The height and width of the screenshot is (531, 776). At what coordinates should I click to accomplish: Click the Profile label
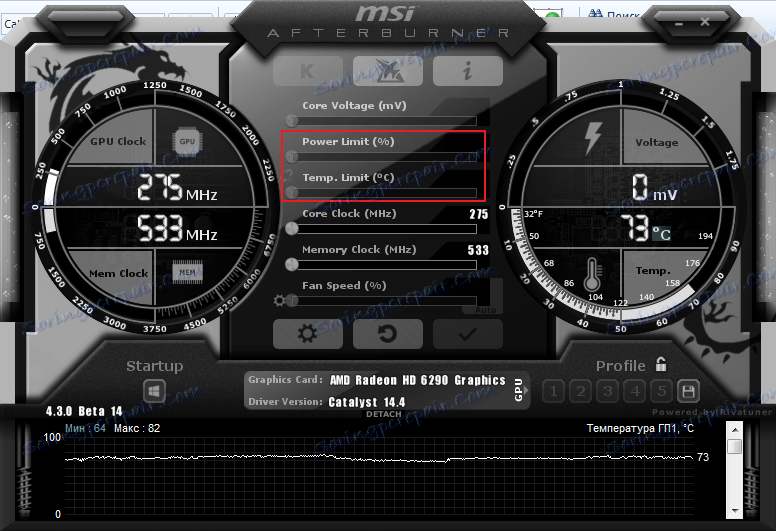pos(621,366)
